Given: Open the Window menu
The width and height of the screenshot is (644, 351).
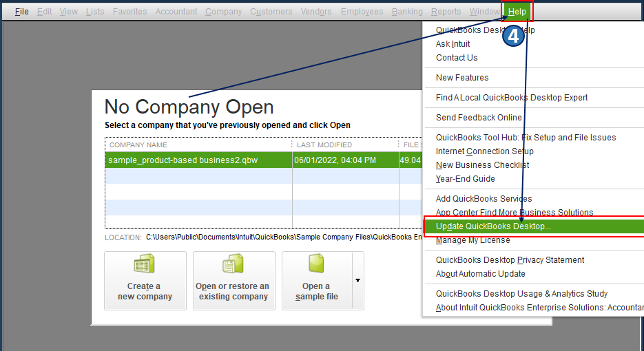Looking at the screenshot, I should pos(485,12).
